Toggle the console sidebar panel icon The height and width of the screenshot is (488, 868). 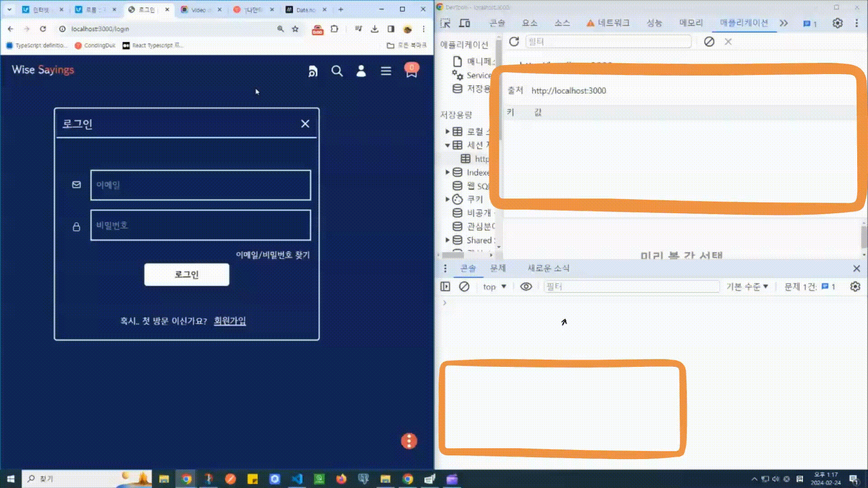tap(445, 286)
